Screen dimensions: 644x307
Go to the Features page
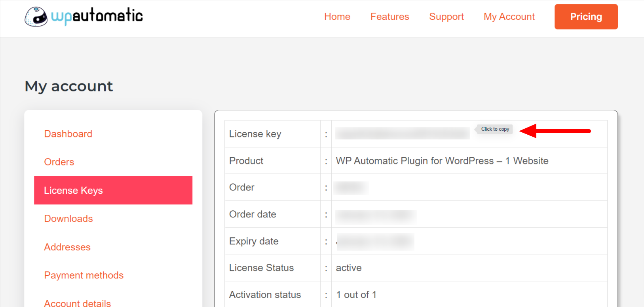[x=390, y=17]
